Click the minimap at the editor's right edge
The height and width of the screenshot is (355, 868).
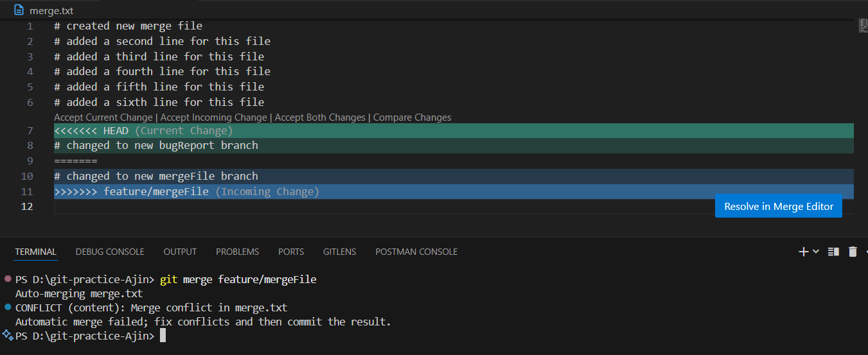point(863,26)
